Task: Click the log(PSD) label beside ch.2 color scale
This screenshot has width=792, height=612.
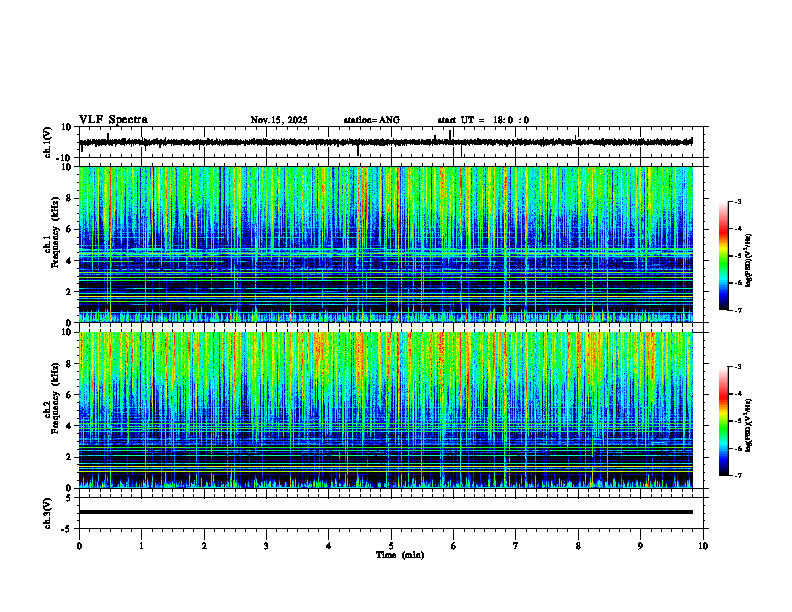Action: coord(749,425)
